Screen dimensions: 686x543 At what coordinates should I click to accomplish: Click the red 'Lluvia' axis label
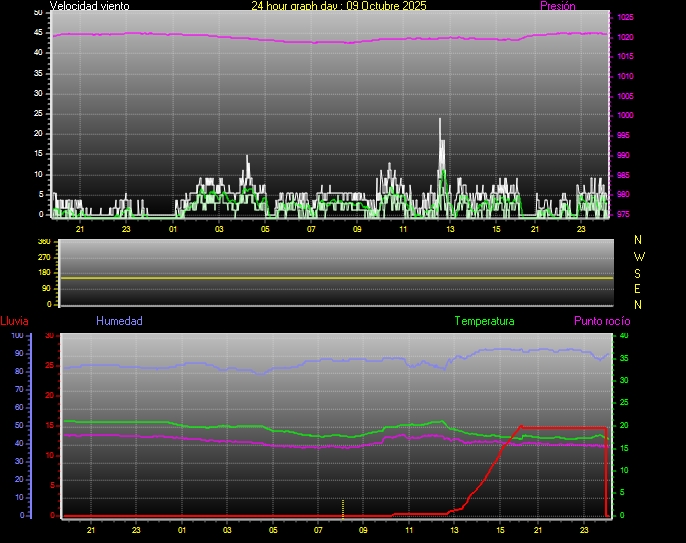tap(14, 321)
